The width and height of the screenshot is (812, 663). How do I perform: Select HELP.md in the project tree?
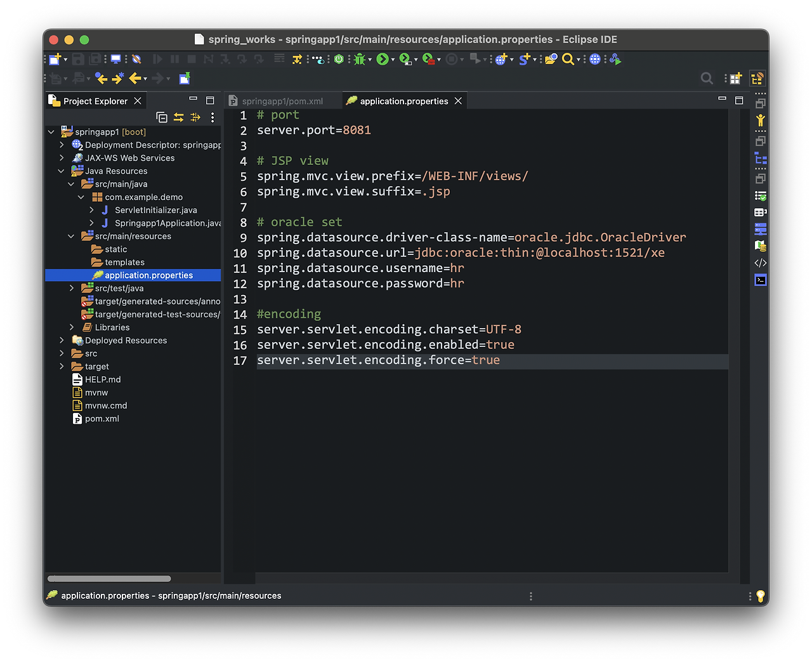[x=103, y=379]
